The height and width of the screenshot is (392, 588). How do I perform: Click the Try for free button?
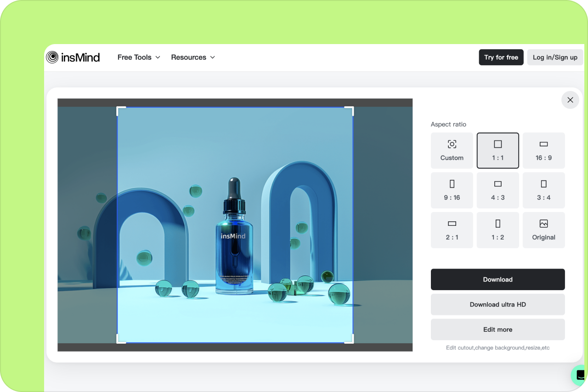[501, 57]
